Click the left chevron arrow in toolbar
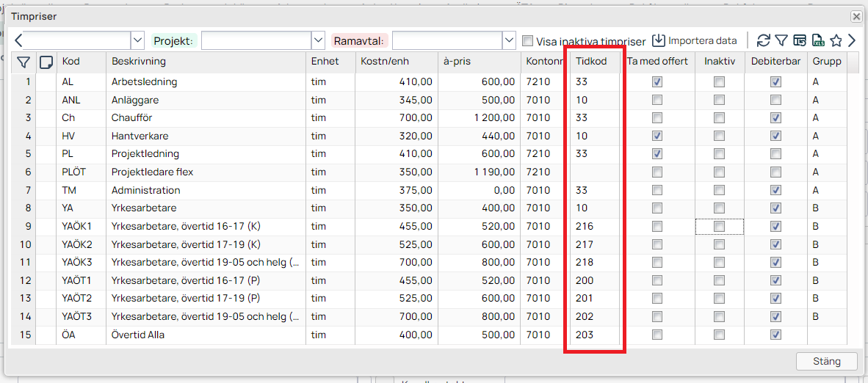868x383 pixels. (x=18, y=40)
